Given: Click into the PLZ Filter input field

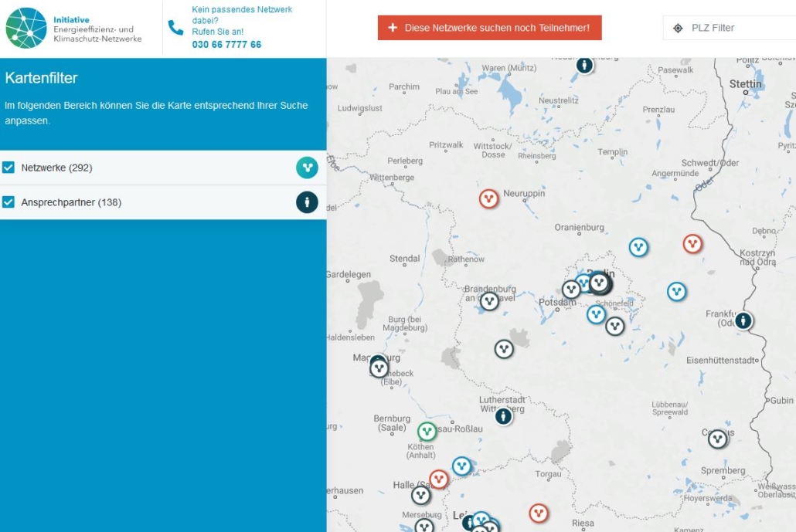Looking at the screenshot, I should (738, 28).
